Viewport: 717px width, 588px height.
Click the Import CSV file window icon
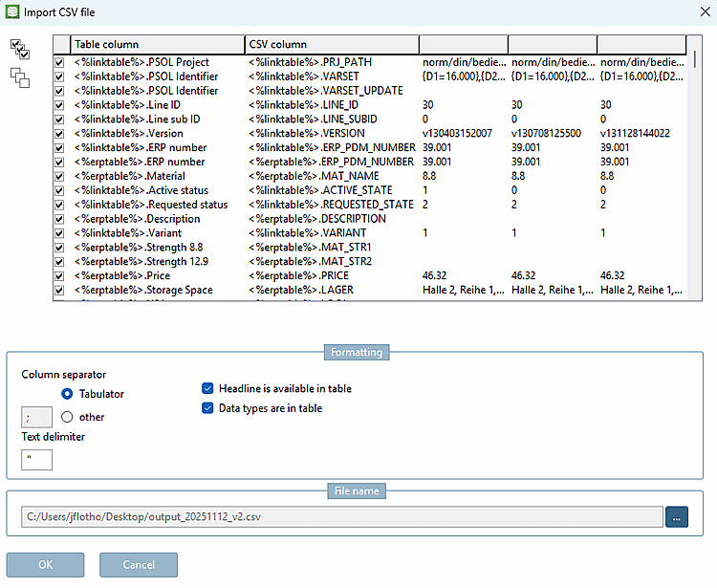coord(12,11)
